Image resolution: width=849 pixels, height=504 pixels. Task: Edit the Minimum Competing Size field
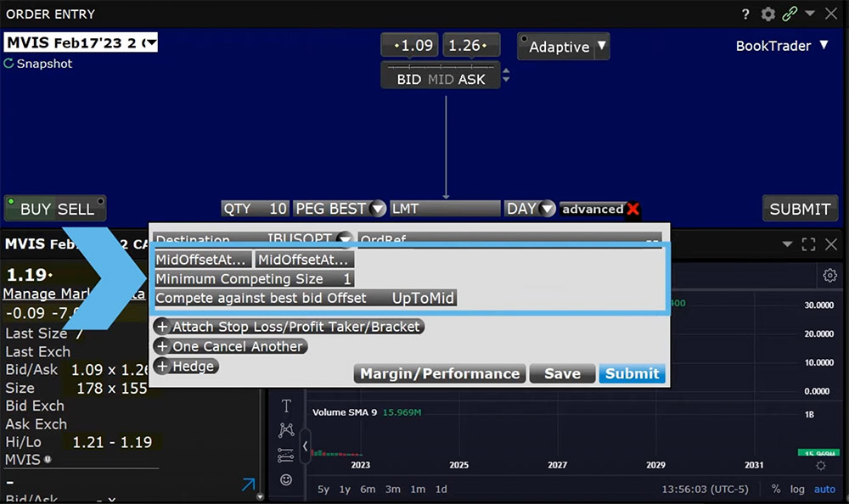(x=255, y=279)
